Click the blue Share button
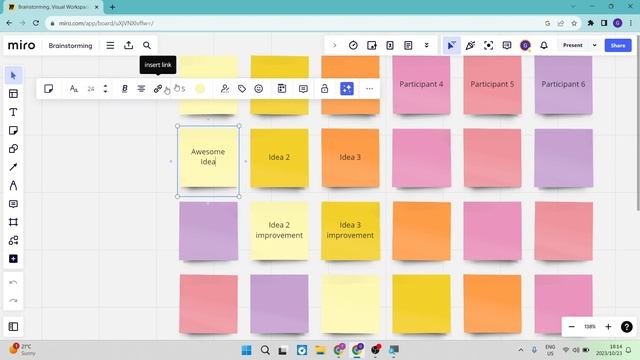The image size is (640, 360). click(x=618, y=45)
